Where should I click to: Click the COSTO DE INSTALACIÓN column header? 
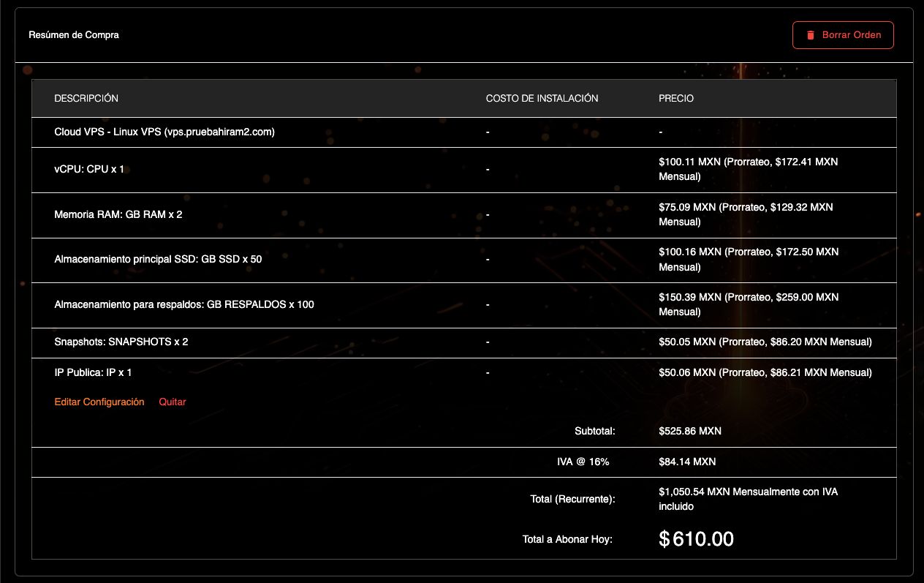pyautogui.click(x=542, y=99)
